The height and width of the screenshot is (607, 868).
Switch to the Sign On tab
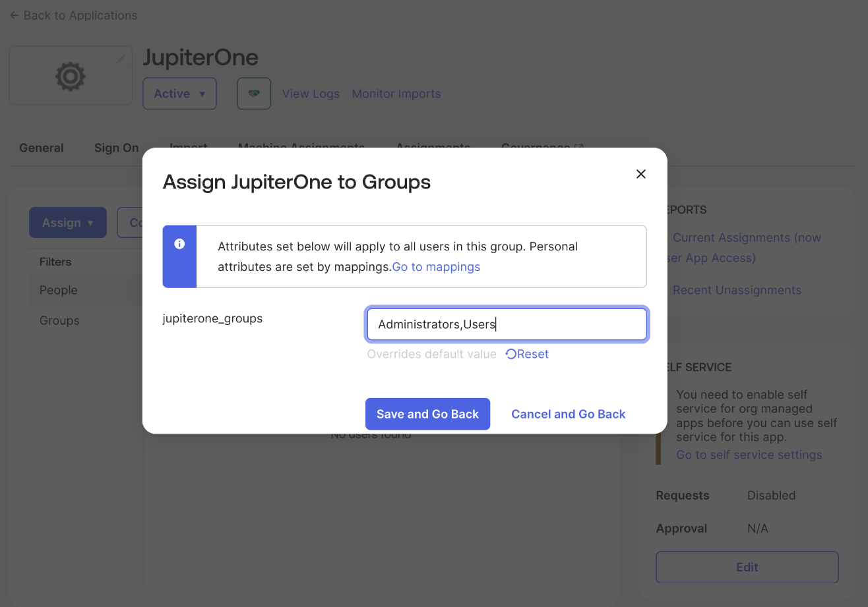pyautogui.click(x=116, y=148)
